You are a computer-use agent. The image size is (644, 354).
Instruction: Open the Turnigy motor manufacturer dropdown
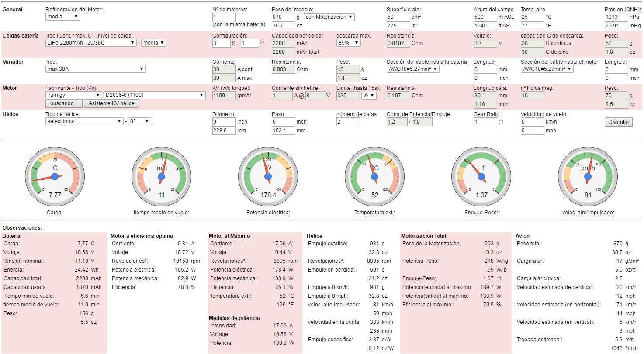73,95
